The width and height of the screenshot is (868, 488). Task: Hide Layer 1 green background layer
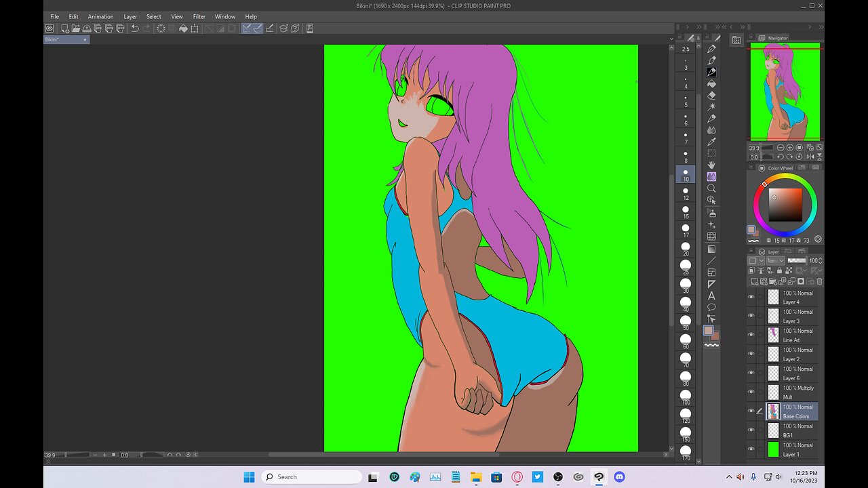coord(751,449)
